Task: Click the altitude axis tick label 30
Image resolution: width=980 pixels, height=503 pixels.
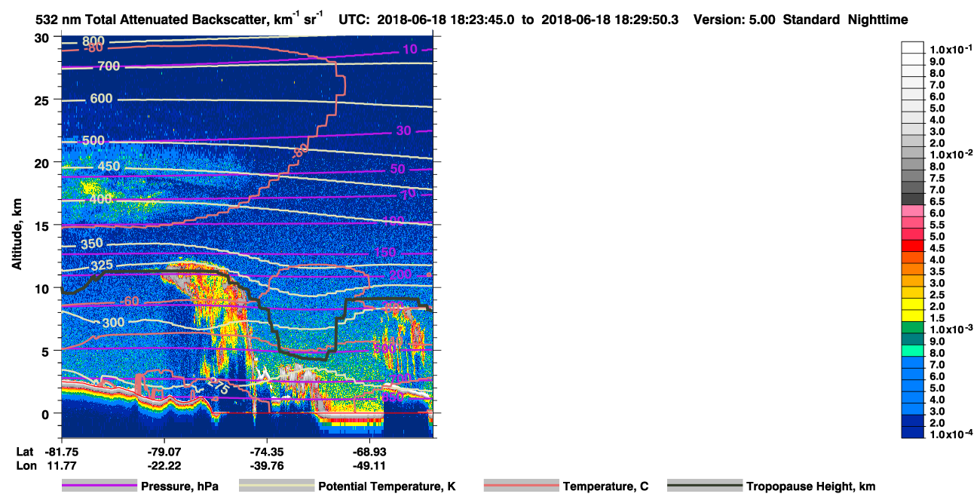Action: click(44, 38)
